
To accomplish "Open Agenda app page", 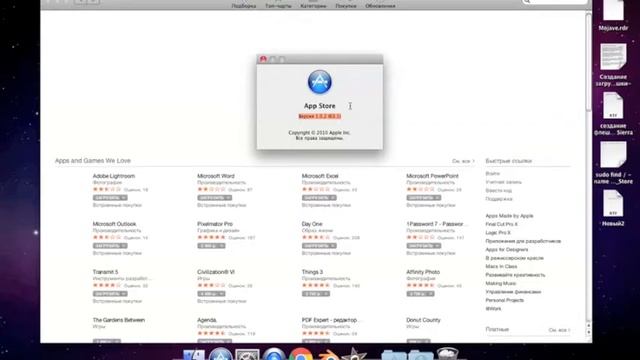I will [207, 320].
